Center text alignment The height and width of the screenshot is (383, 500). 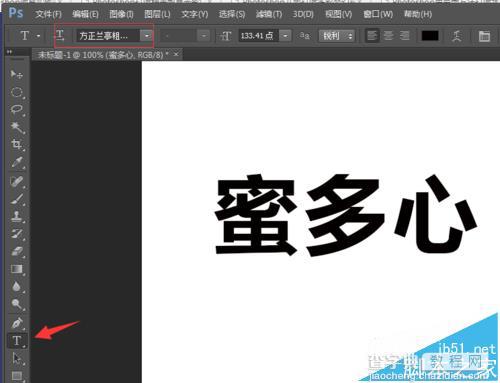pyautogui.click(x=388, y=36)
